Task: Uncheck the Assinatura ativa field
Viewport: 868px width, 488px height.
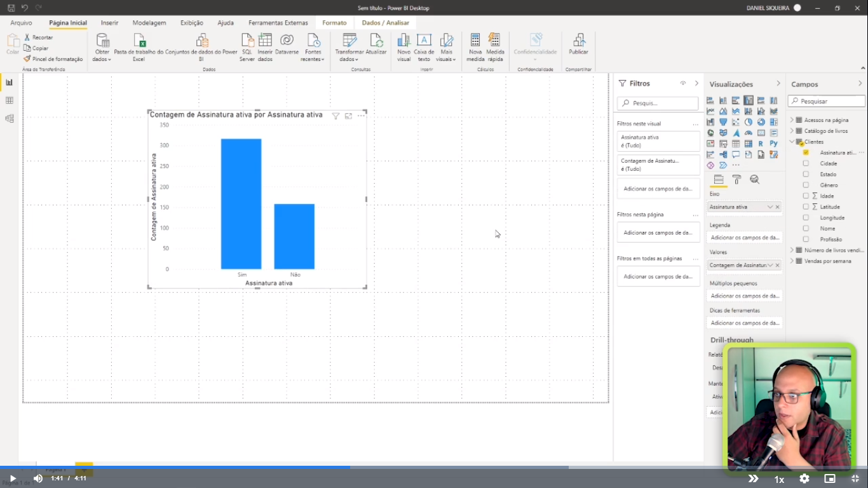Action: [806, 152]
